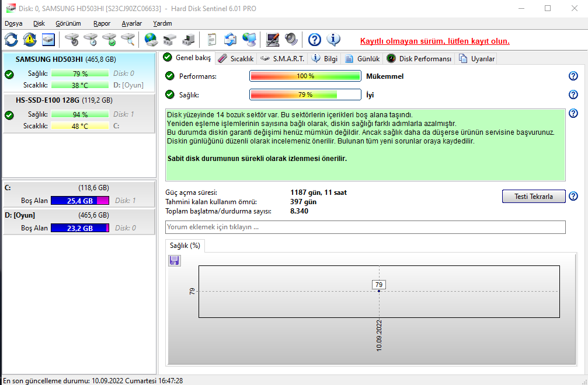Viewport: 588px width, 385px height.
Task: Switch to the Bilgi tab
Action: [x=325, y=59]
